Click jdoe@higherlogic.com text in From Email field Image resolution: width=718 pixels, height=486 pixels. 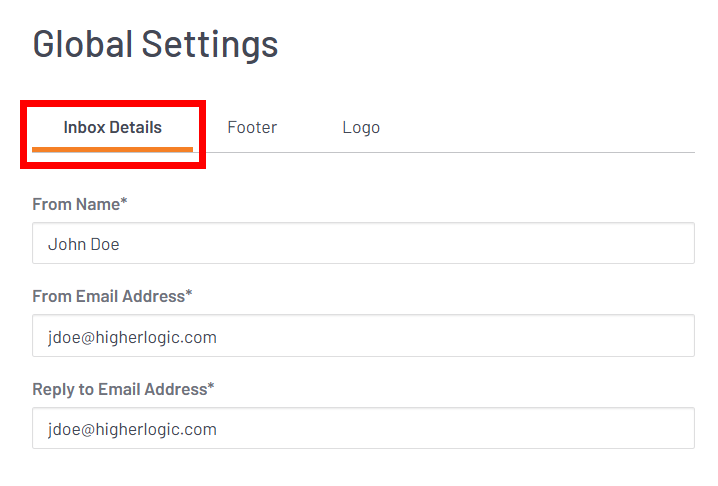point(132,338)
